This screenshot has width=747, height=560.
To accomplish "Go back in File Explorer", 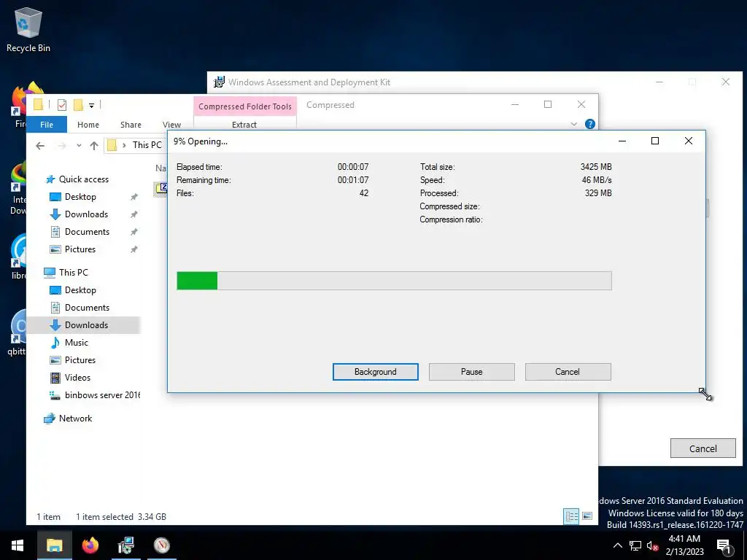I will tap(40, 146).
